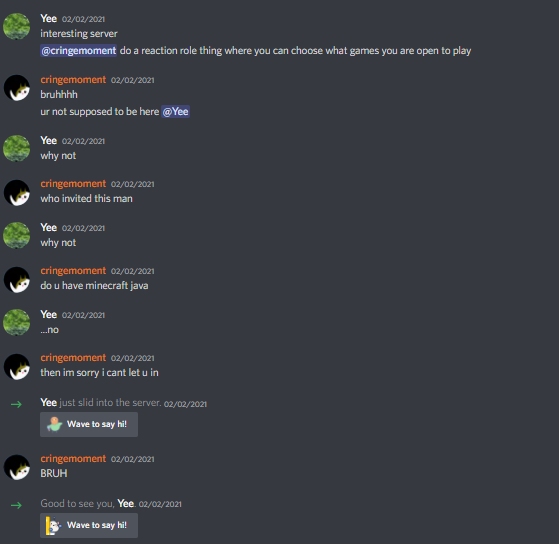
Task: Click cringemoment's avatar next to "BRUH"
Action: 16,467
